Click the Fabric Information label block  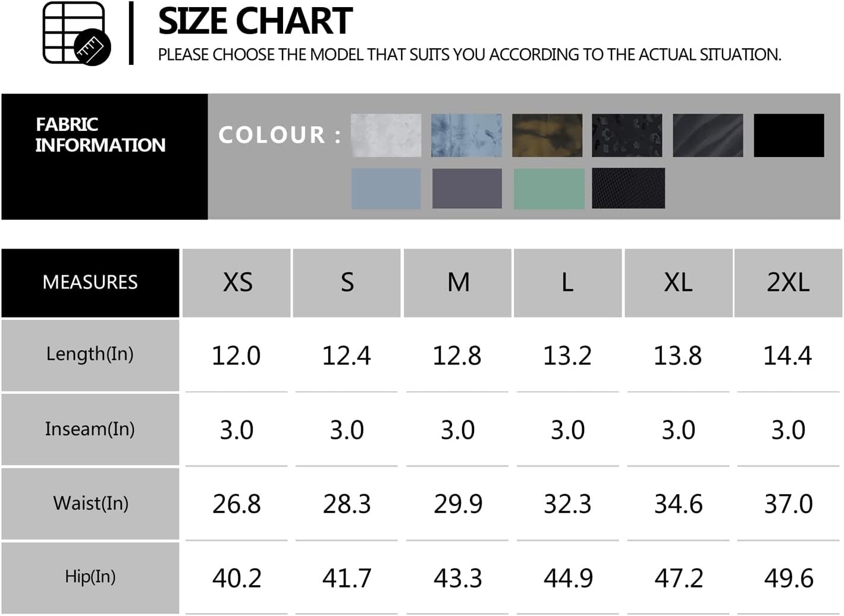coord(105,157)
